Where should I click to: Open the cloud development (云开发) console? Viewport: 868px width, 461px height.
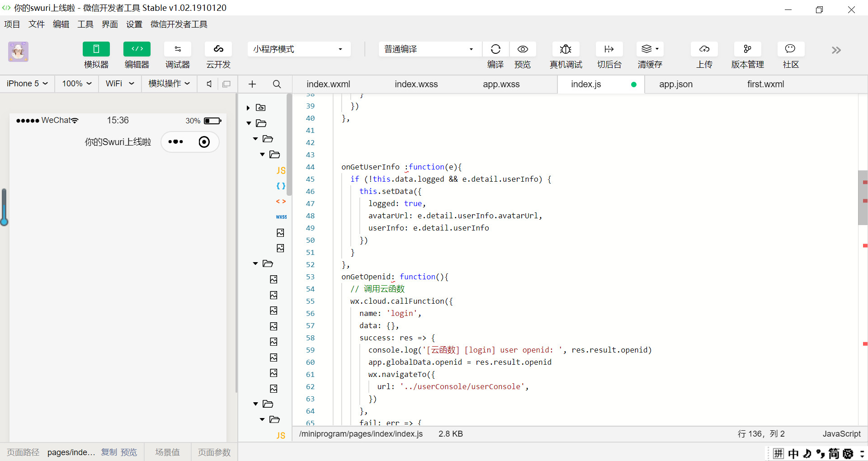click(218, 49)
